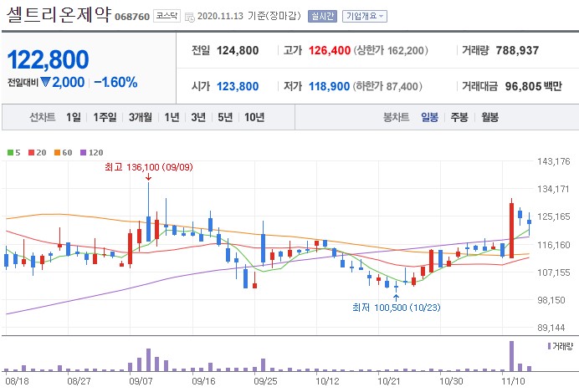Click the purple 거래량 legend marker
Screen dimensions: 579x392
click(x=549, y=346)
